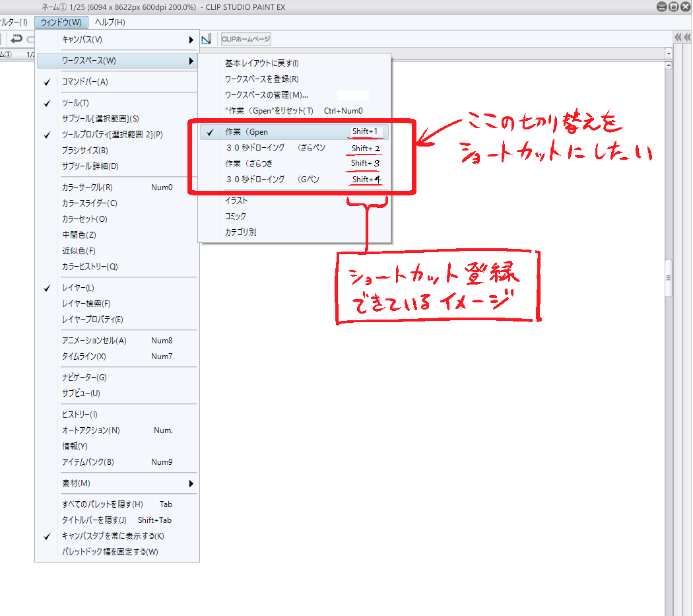Open ワークスペースの管理(M)...

click(294, 95)
